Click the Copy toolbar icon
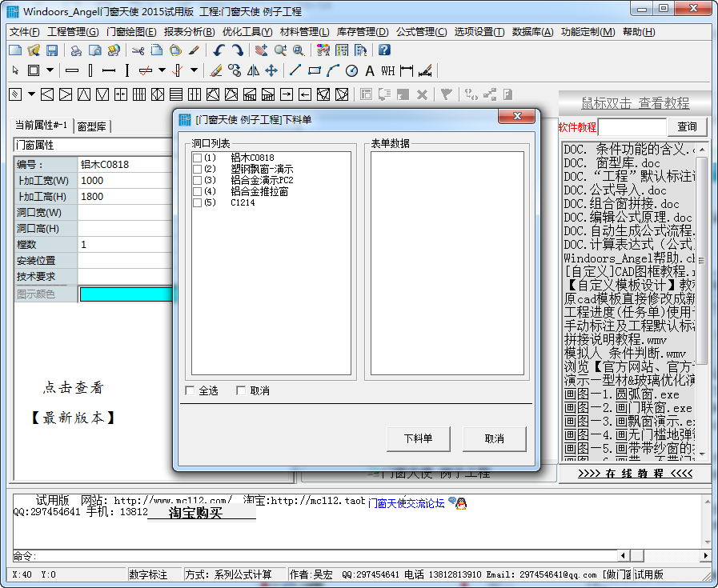718x588 pixels. pos(157,50)
